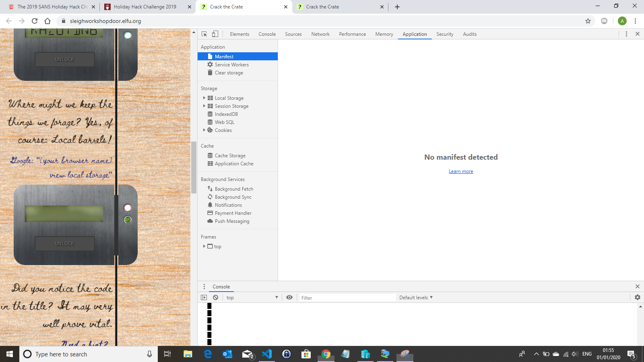644x362 pixels.
Task: Open console settings gear
Action: [x=638, y=298]
